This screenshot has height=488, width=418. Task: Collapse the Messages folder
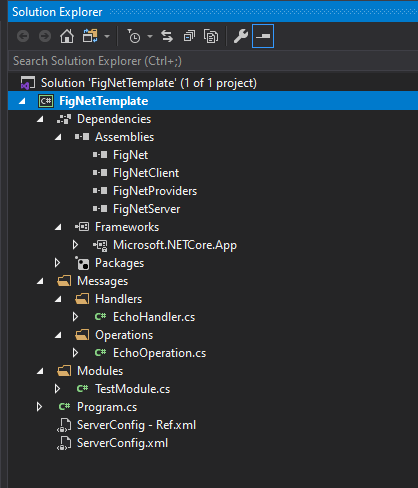[40, 281]
